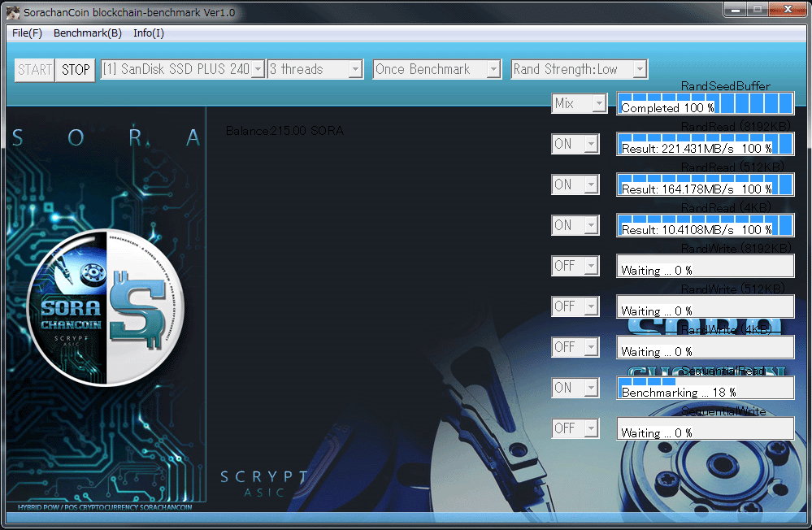
Task: Click the SorachanCoin app icon in title bar
Action: tap(13, 12)
